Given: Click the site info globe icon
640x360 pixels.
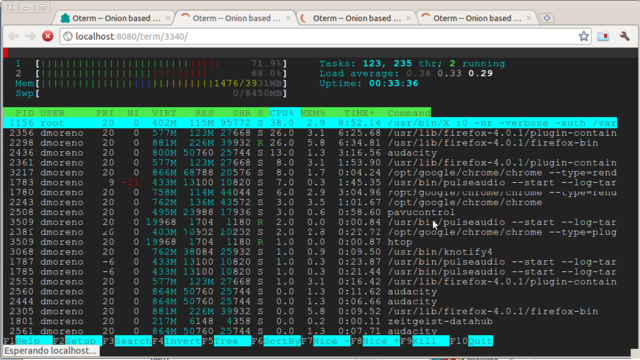Looking at the screenshot, I should tap(68, 36).
